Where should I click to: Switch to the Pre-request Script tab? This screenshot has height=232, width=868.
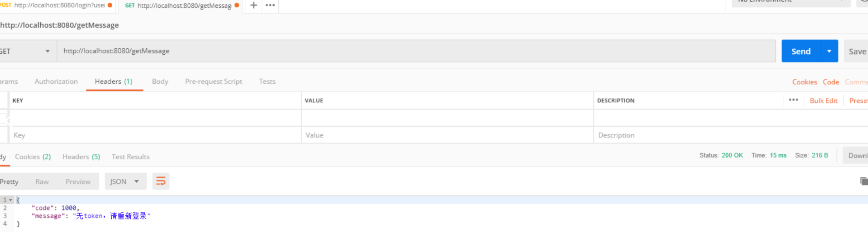coord(213,81)
